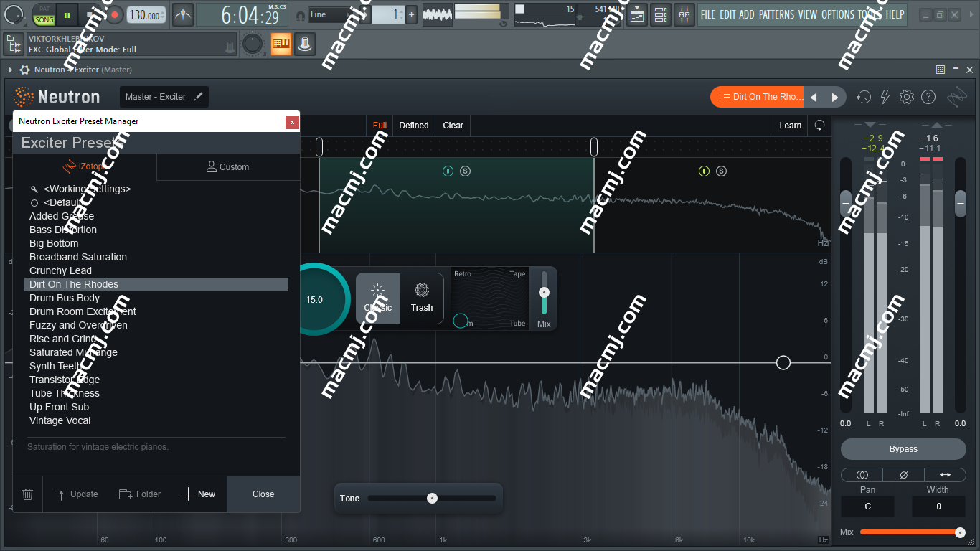980x551 pixels.
Task: Click Learn crossover button
Action: [791, 126]
